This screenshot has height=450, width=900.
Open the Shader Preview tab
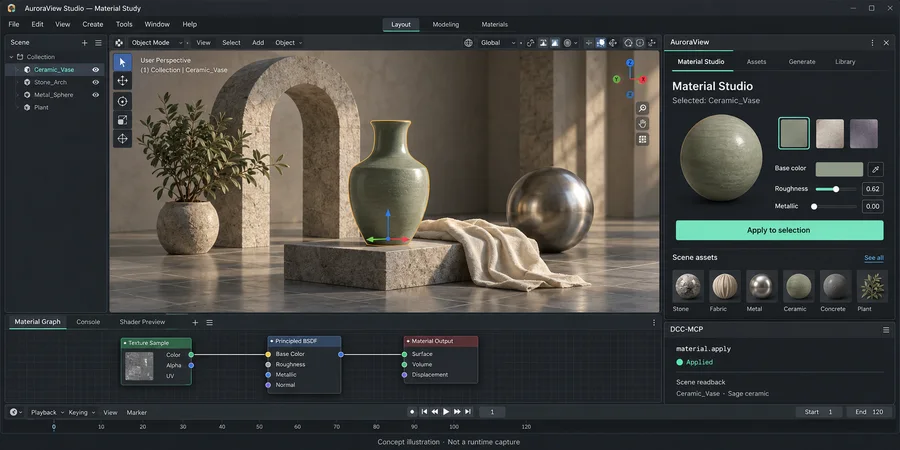pos(142,322)
